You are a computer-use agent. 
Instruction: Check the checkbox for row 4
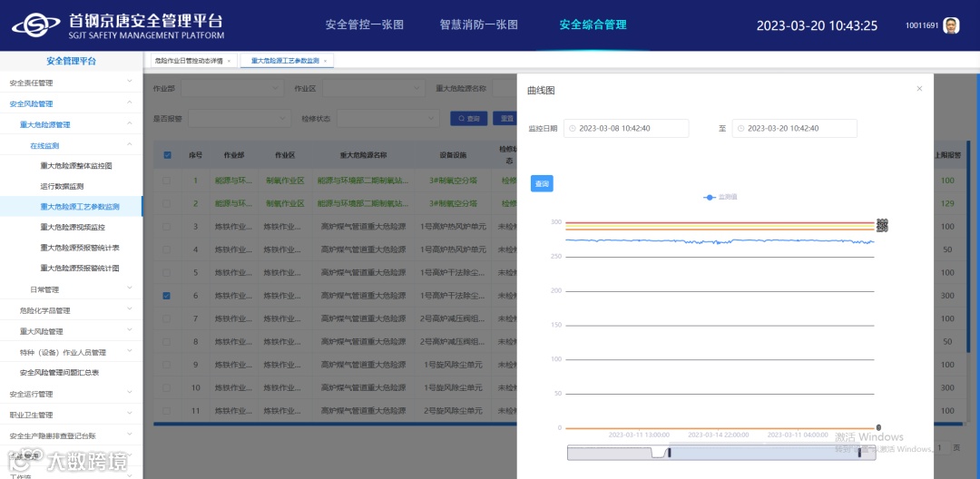point(167,249)
